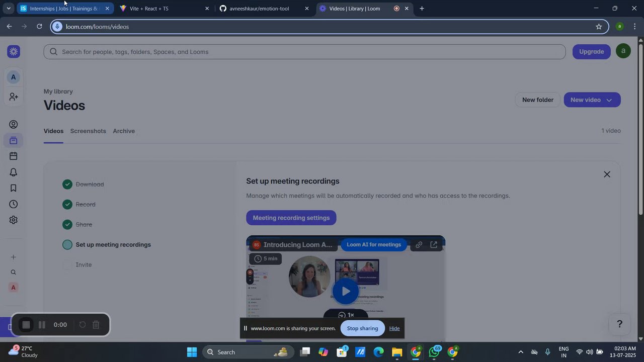Screen dimensions: 644x362
Task: Open the Chrome three-dot menu
Action: [x=635, y=27]
